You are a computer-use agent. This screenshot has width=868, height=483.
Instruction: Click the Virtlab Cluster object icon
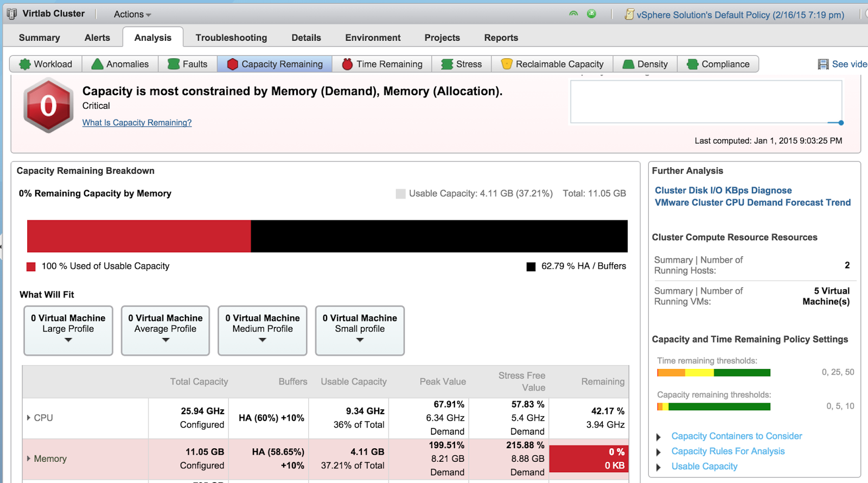[11, 14]
